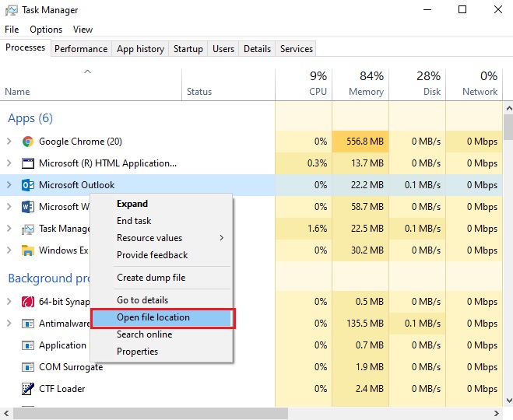Switch to the Users tab

[x=223, y=49]
